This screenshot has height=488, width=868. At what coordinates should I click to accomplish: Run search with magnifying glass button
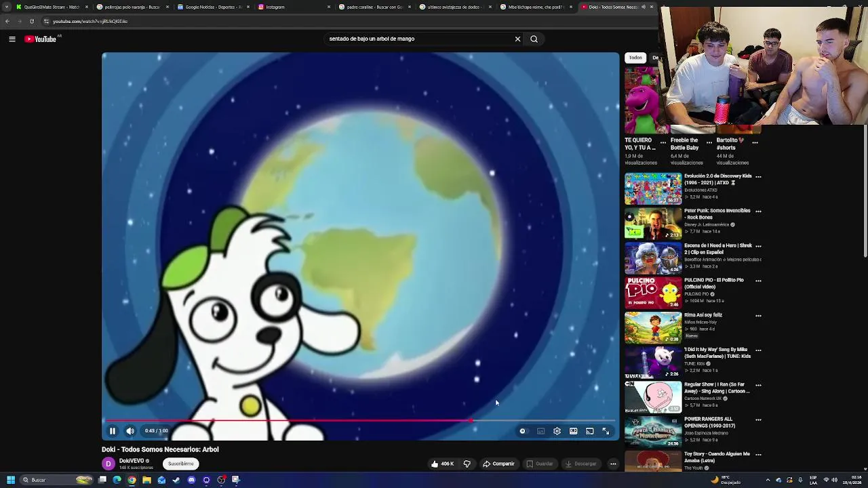click(x=534, y=39)
